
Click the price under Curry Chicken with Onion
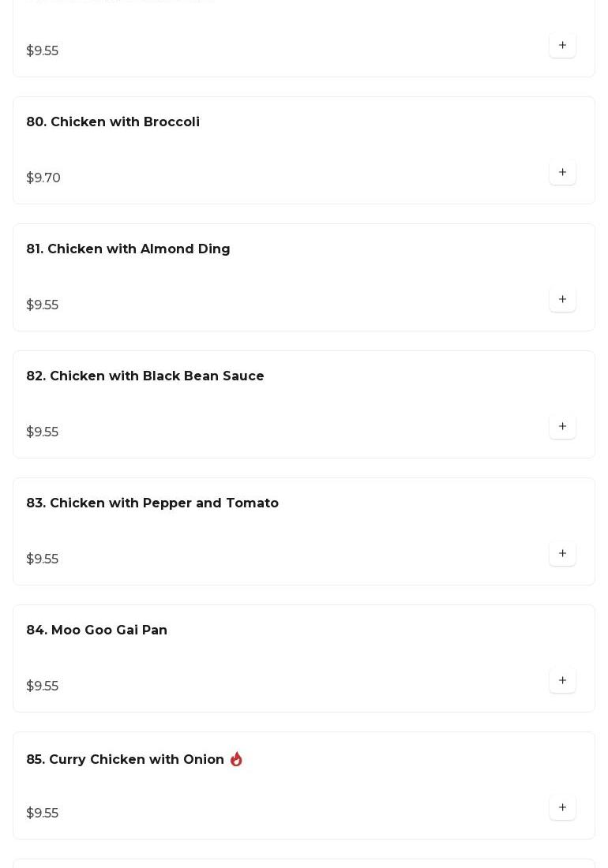pos(43,814)
